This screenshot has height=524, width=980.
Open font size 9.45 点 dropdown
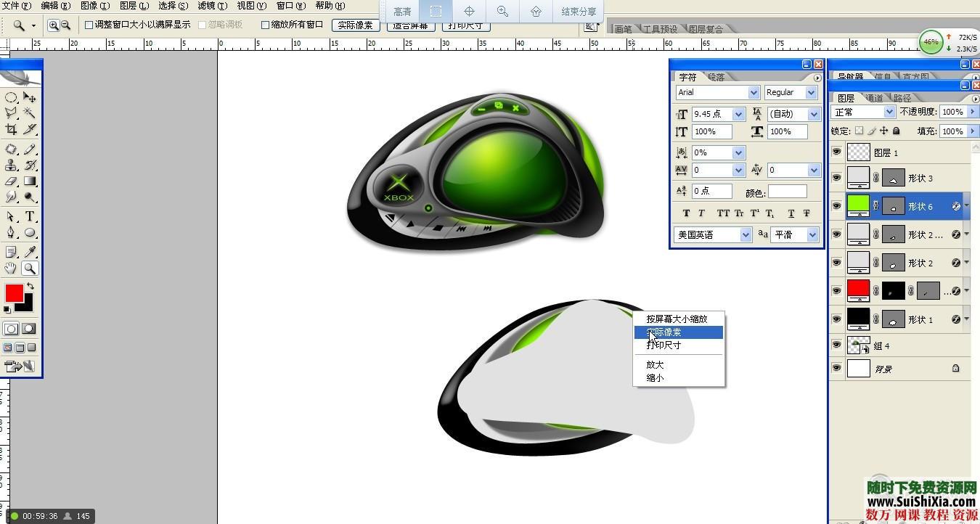(738, 114)
